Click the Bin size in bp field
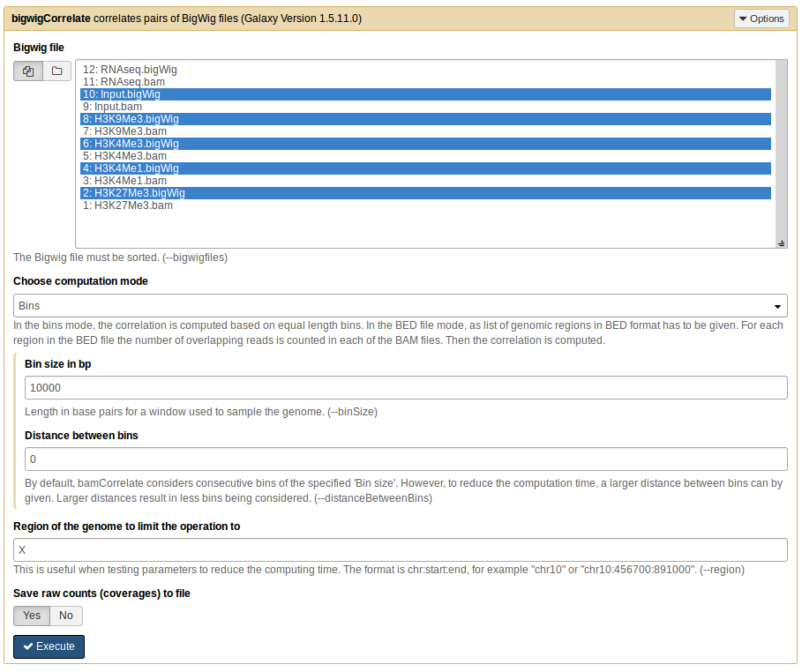 pyautogui.click(x=406, y=388)
